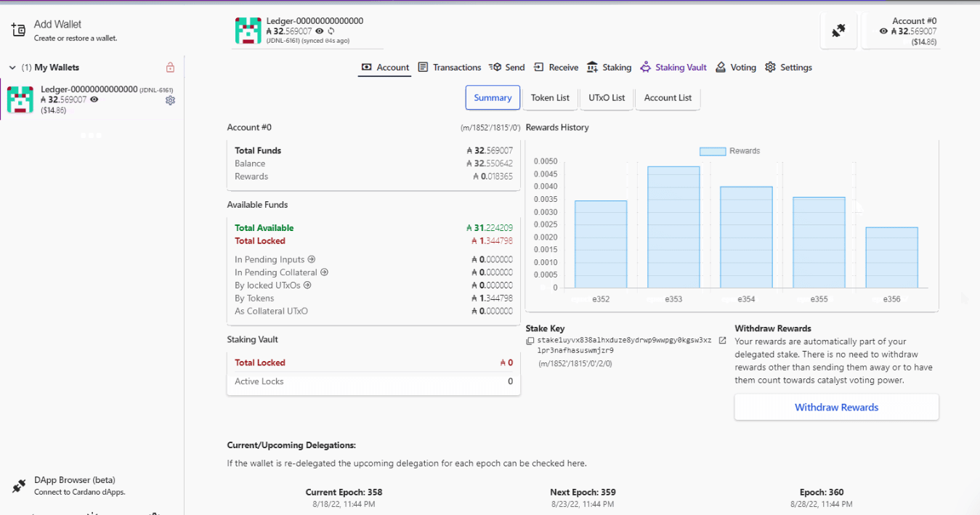Click the Ledger wallet avatar in the header
Image resolution: width=980 pixels, height=515 pixels.
pyautogui.click(x=248, y=31)
